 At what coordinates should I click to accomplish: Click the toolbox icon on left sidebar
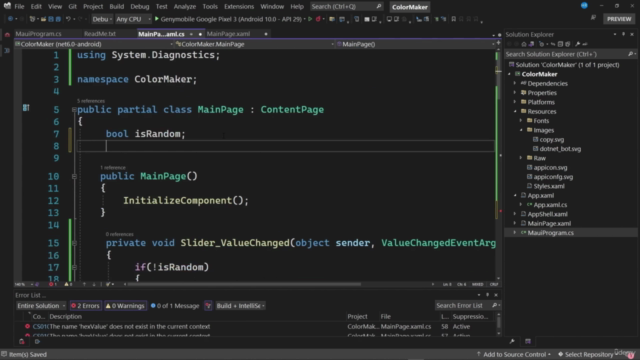[x=7, y=35]
